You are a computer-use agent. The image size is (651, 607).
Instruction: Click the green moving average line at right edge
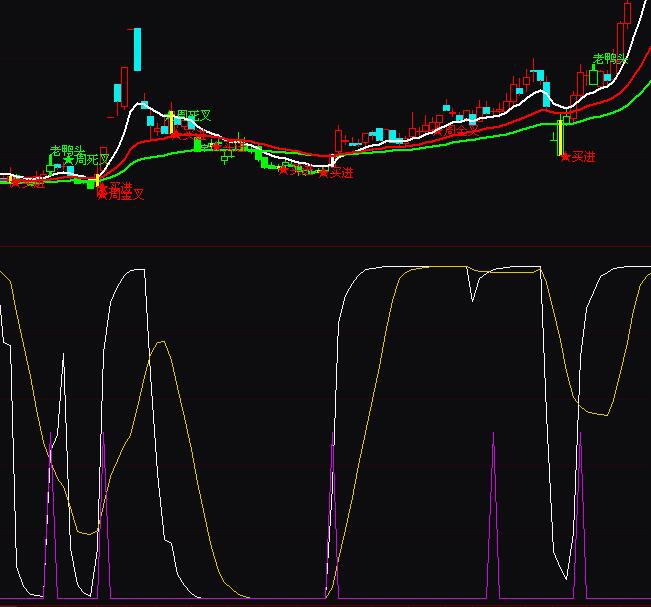point(640,108)
